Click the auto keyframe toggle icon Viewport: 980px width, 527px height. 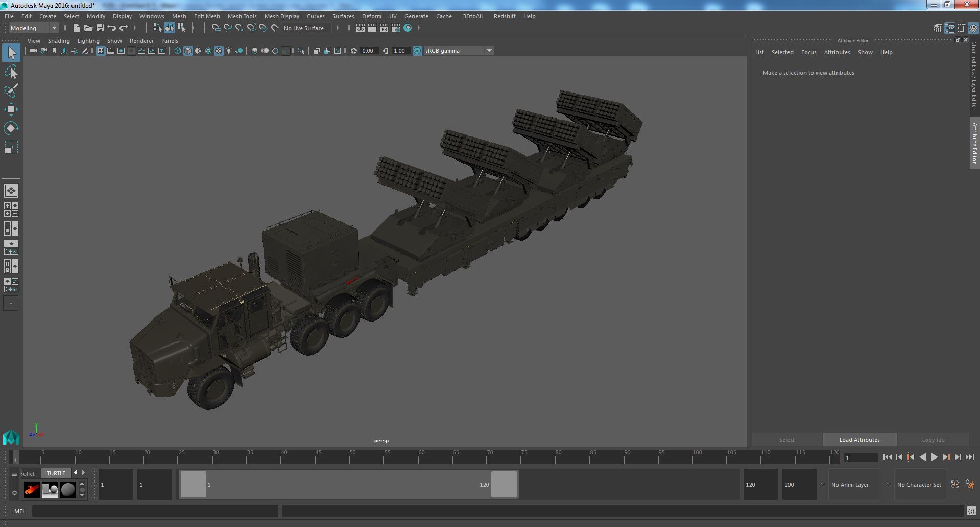[x=955, y=485]
